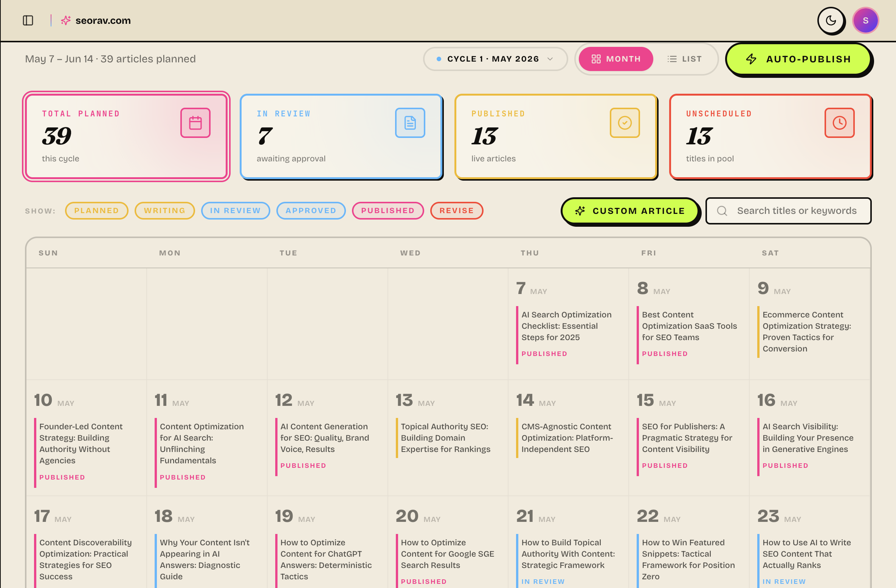896x588 pixels.
Task: Toggle the In Review filter chip
Action: point(236,210)
